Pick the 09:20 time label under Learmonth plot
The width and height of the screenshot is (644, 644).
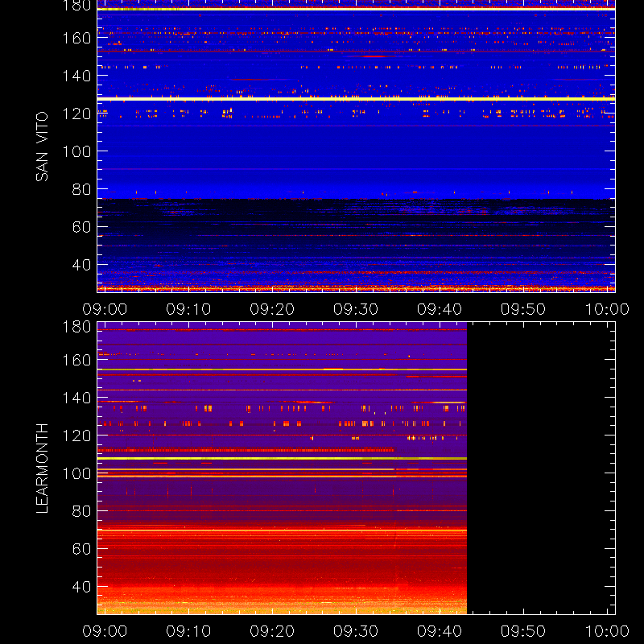click(272, 631)
